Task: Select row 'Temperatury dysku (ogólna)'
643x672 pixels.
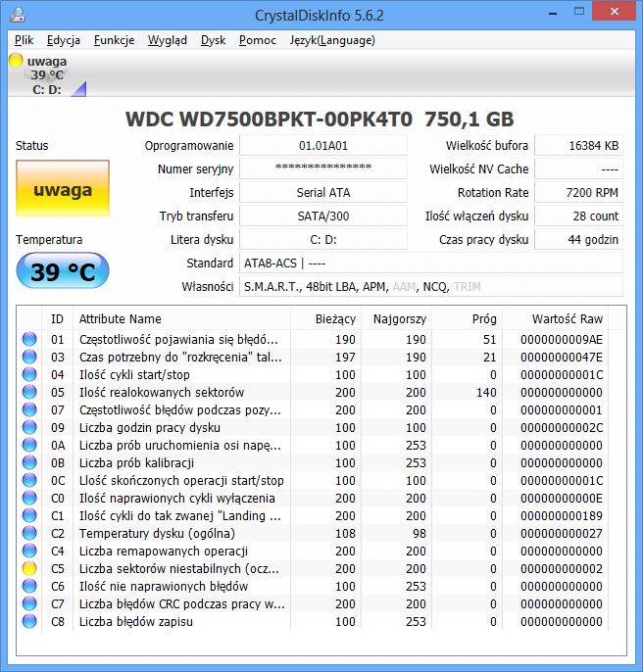Action: click(x=313, y=533)
